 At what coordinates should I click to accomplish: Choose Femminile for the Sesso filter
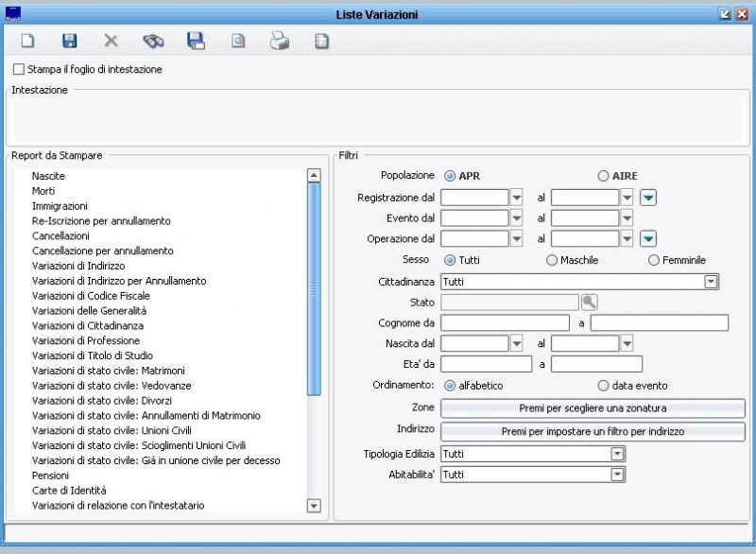click(654, 260)
